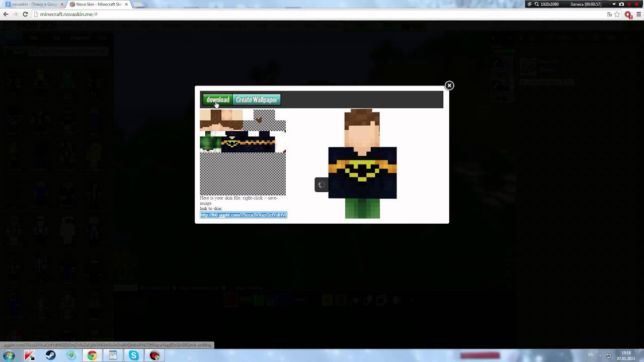Image resolution: width=644 pixels, height=362 pixels.
Task: Switch to the Nova Skin Minecraft tab
Action: click(x=99, y=4)
